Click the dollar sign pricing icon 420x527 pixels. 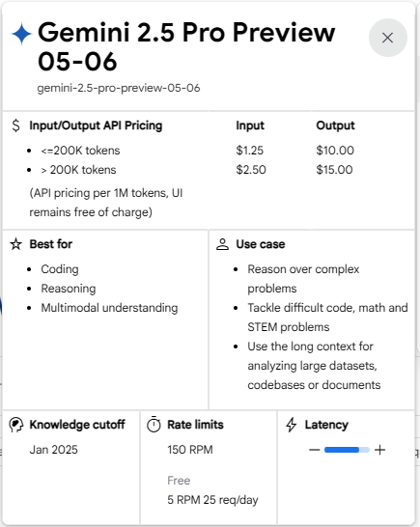pyautogui.click(x=15, y=125)
